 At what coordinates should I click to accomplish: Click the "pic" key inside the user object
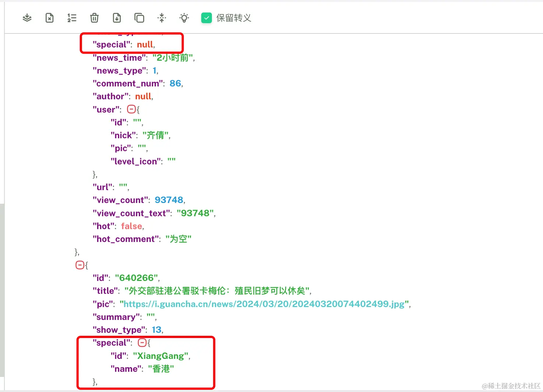121,148
